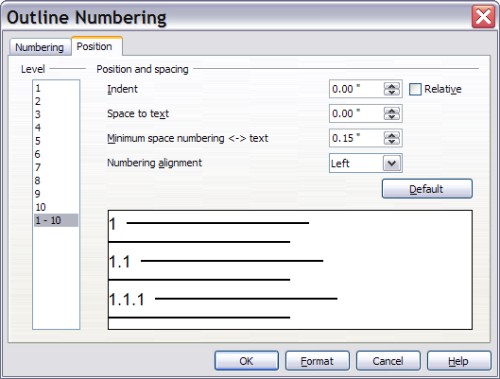The image size is (500, 379).
Task: Select the 1 - 10 level range
Action: pyautogui.click(x=56, y=220)
